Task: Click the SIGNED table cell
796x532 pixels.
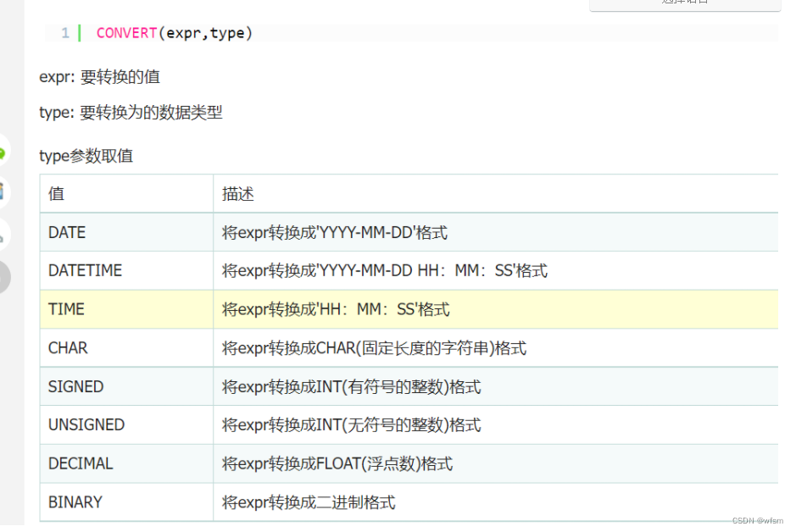Action: [x=126, y=386]
